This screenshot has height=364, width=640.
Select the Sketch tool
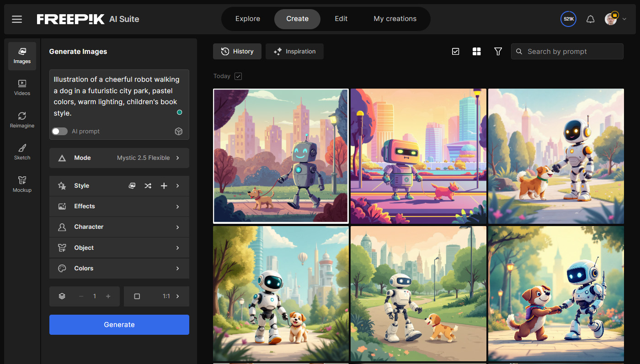(x=22, y=152)
